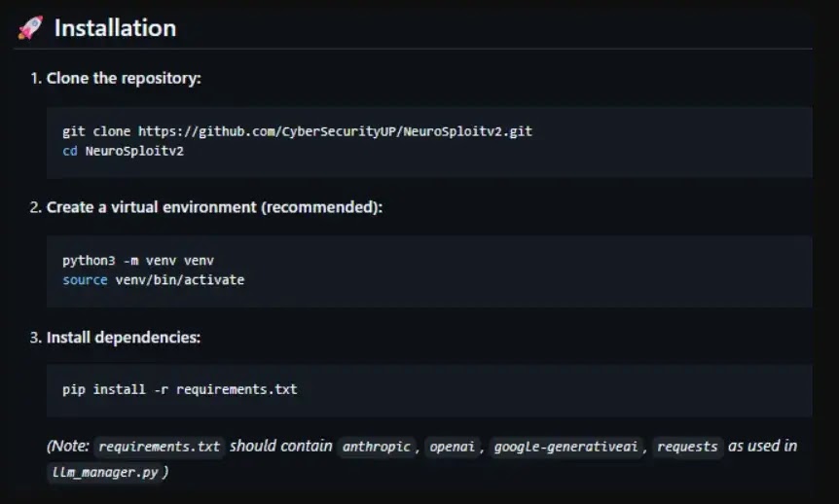Viewport: 839px width, 504px height.
Task: Click the 'cd NeuroSploitv2' command line
Action: point(123,151)
